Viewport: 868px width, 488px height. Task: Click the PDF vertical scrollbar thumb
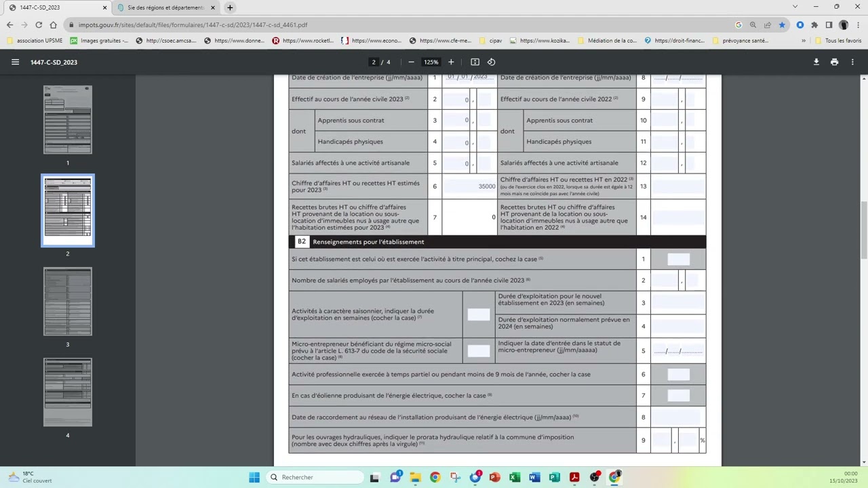click(x=864, y=230)
